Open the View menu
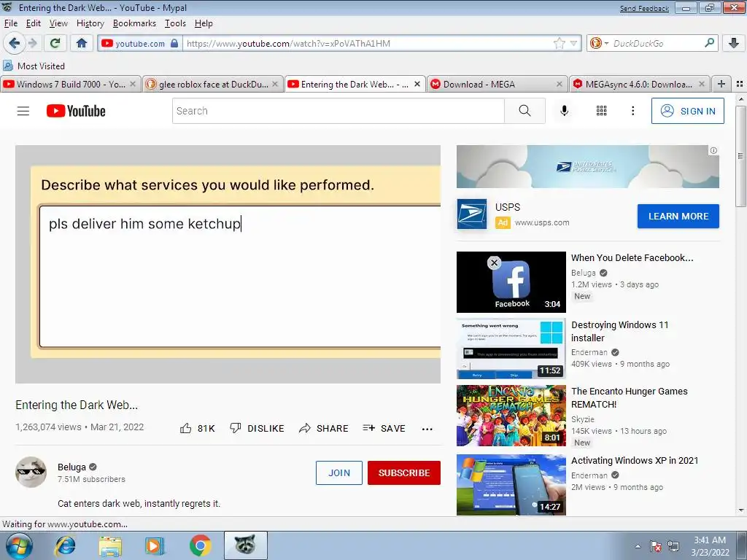 point(58,23)
